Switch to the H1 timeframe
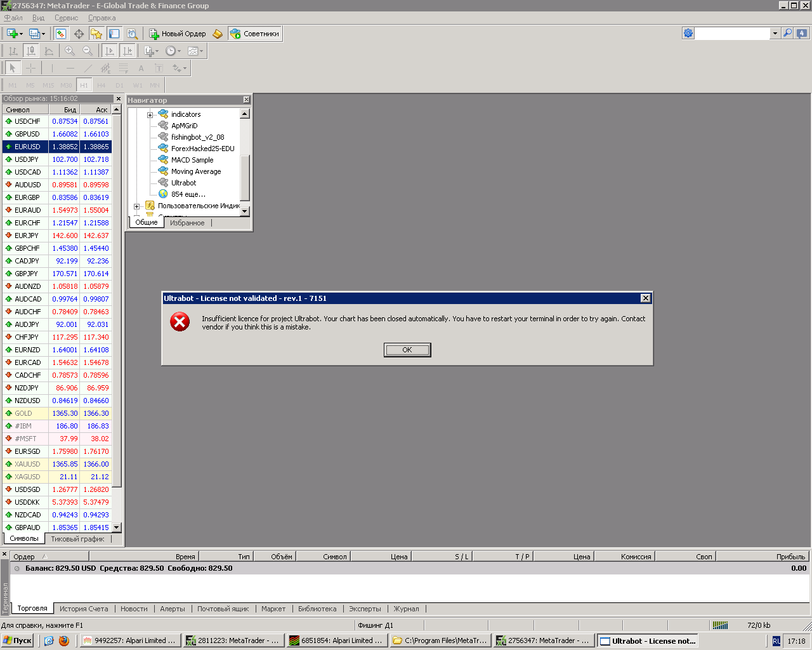Viewport: 812px width, 650px height. [84, 85]
